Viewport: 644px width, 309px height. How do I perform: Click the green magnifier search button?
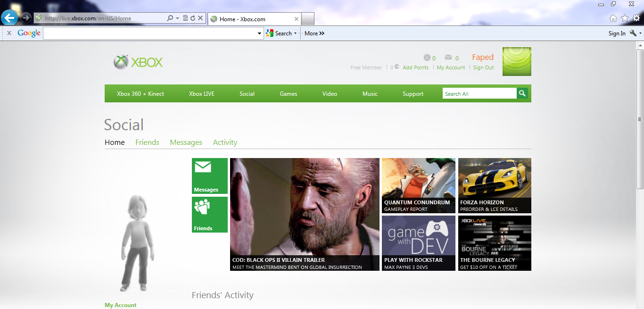522,93
